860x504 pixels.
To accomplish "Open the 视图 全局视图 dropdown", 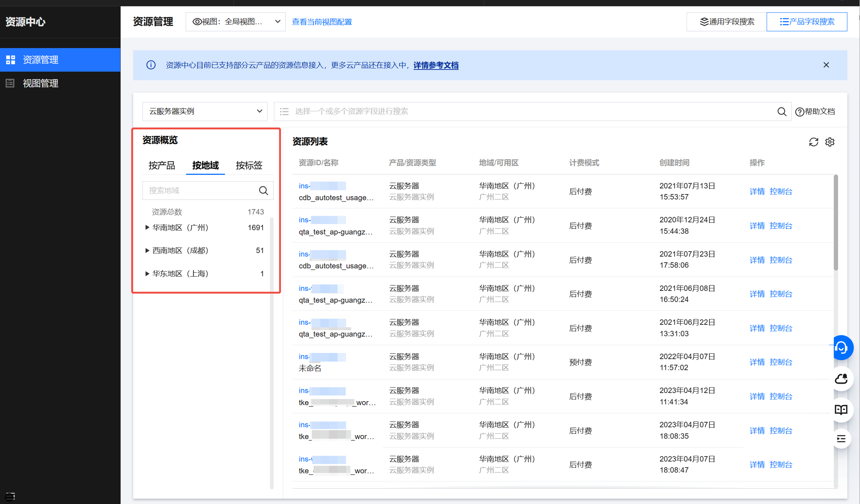I will (x=236, y=22).
